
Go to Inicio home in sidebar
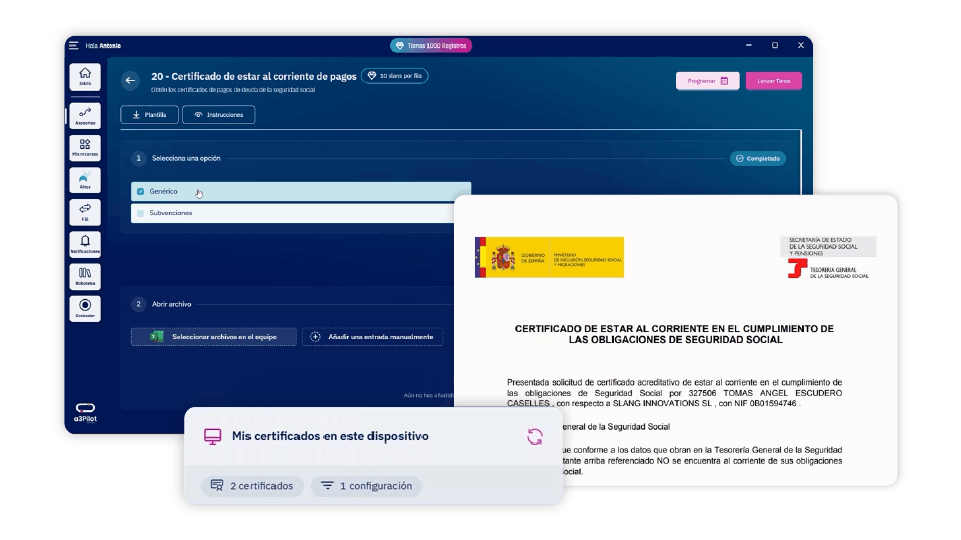click(x=85, y=77)
